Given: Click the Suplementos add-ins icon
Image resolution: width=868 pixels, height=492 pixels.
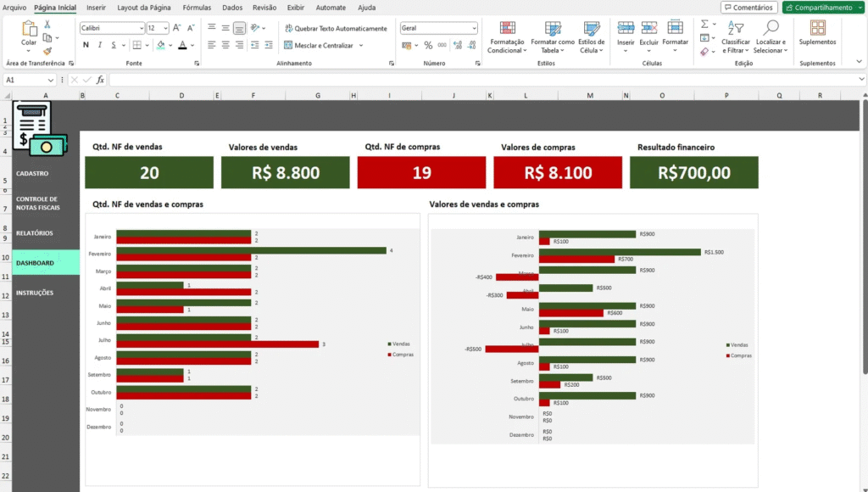Looking at the screenshot, I should [x=817, y=32].
